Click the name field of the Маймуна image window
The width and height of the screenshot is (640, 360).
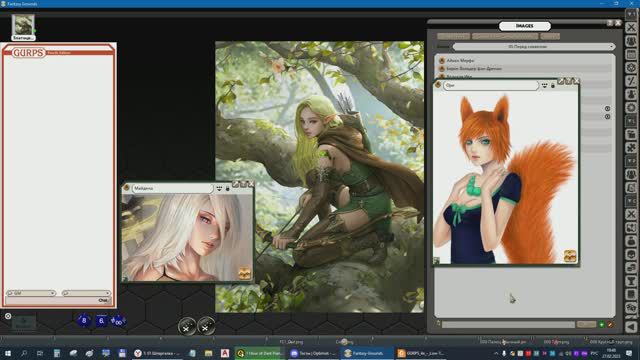pyautogui.click(x=172, y=188)
